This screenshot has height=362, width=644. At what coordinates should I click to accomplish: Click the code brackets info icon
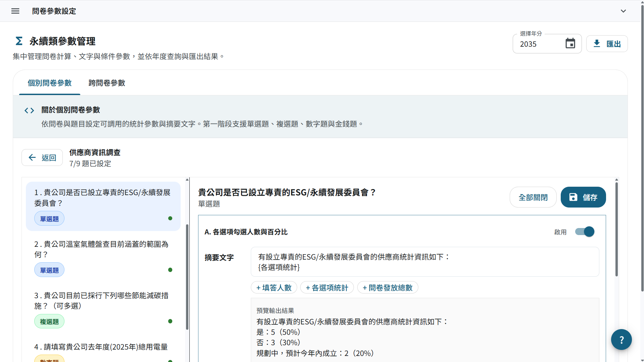(x=29, y=110)
